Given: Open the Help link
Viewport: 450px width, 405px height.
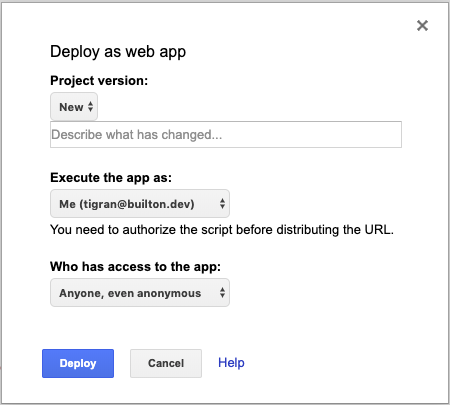Looking at the screenshot, I should click(231, 363).
